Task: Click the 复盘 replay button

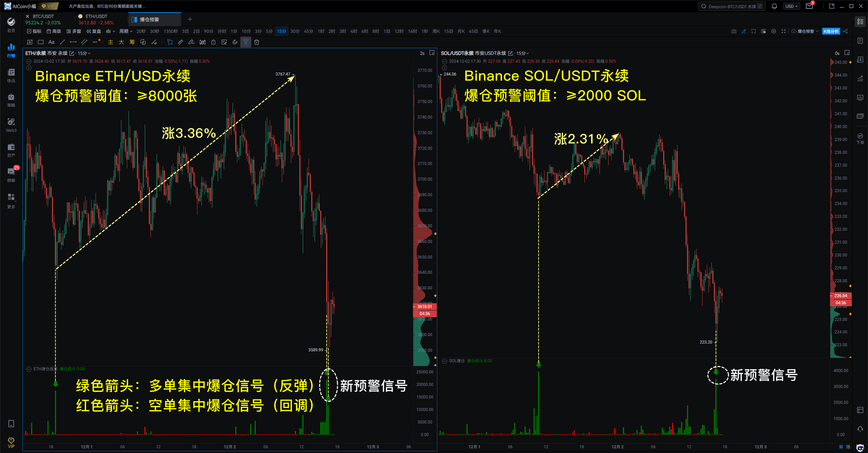Action: click(x=94, y=31)
